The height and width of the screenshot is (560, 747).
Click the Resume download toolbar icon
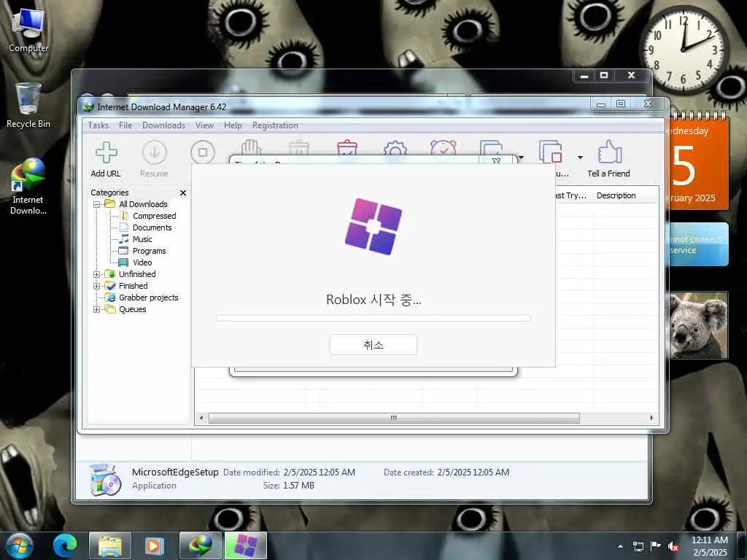point(155,153)
